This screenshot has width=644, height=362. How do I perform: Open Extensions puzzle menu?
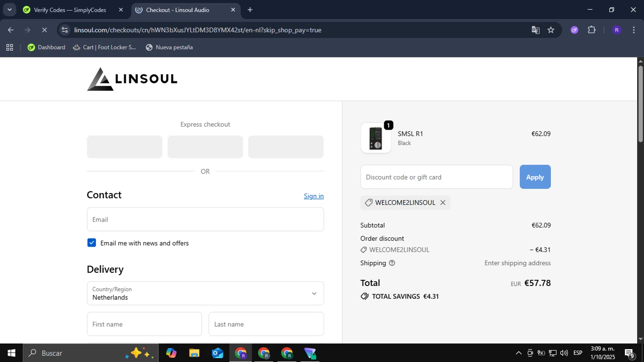click(592, 30)
